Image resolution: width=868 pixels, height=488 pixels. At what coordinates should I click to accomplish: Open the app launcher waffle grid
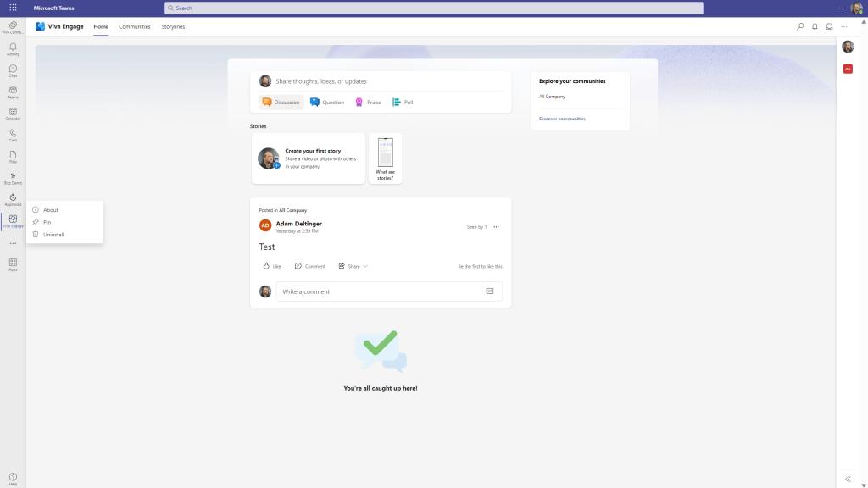[13, 8]
